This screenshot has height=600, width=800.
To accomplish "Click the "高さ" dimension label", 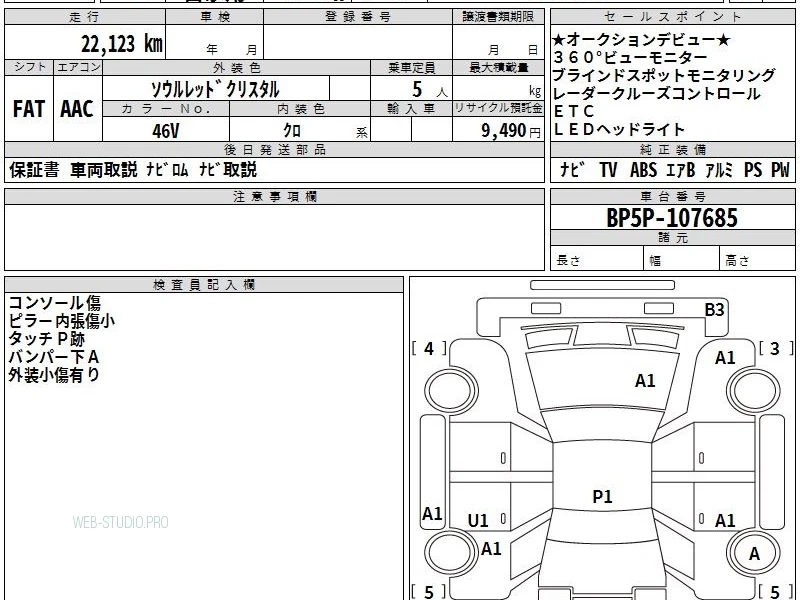I will (737, 261).
